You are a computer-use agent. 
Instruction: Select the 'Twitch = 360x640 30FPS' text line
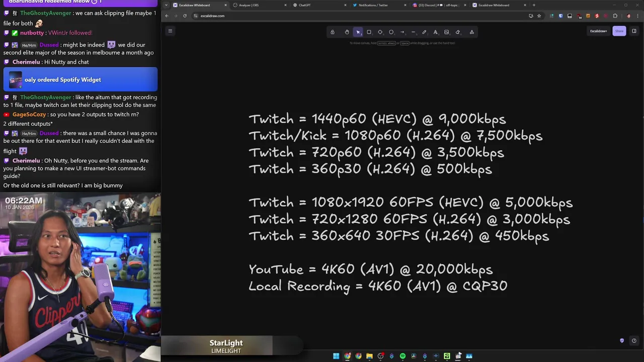398,236
